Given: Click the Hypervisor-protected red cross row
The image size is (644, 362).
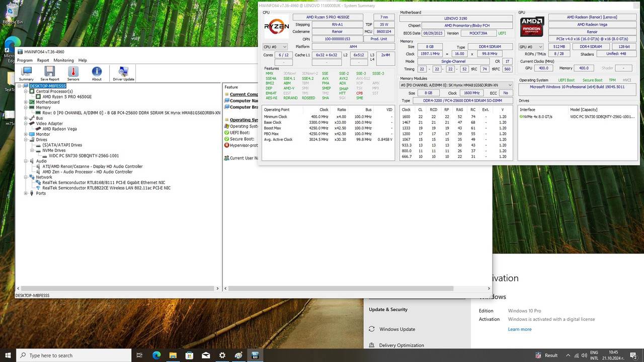Looking at the screenshot, I should click(241, 145).
